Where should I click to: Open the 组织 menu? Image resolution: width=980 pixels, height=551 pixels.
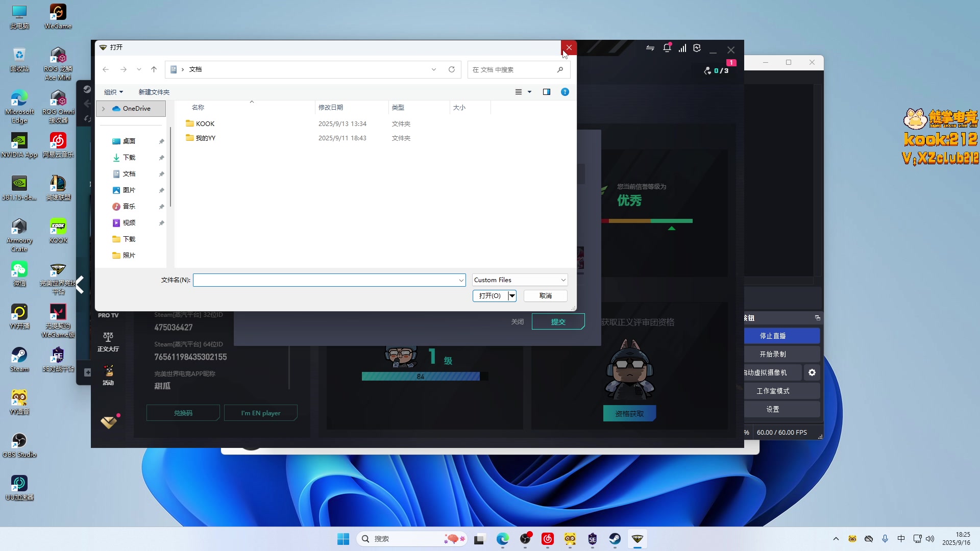(x=113, y=92)
